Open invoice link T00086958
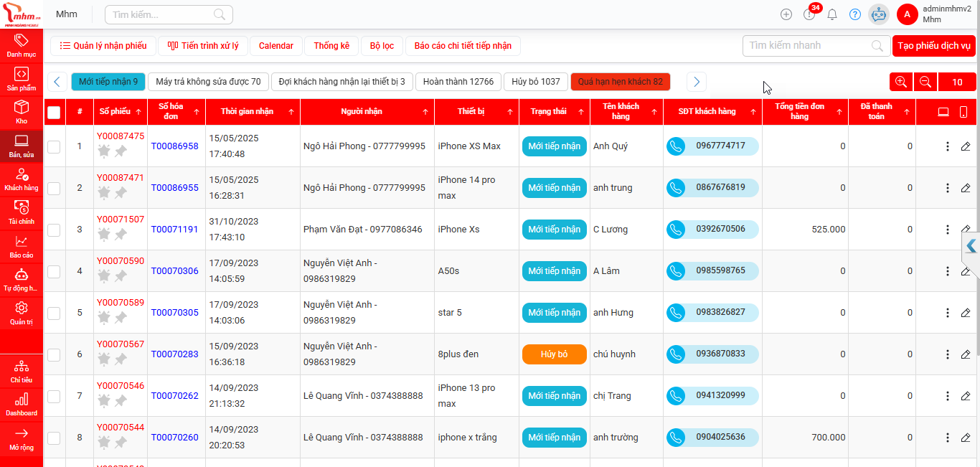 click(174, 146)
